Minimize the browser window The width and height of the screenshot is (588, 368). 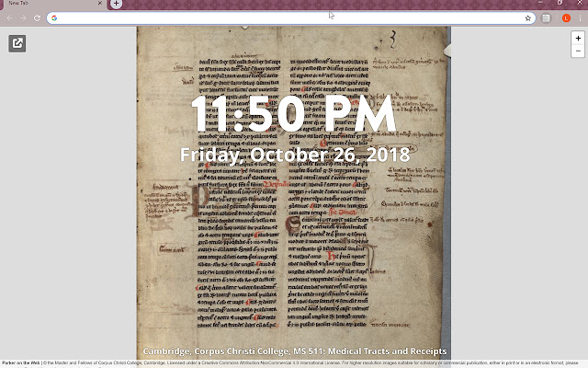[x=540, y=2]
